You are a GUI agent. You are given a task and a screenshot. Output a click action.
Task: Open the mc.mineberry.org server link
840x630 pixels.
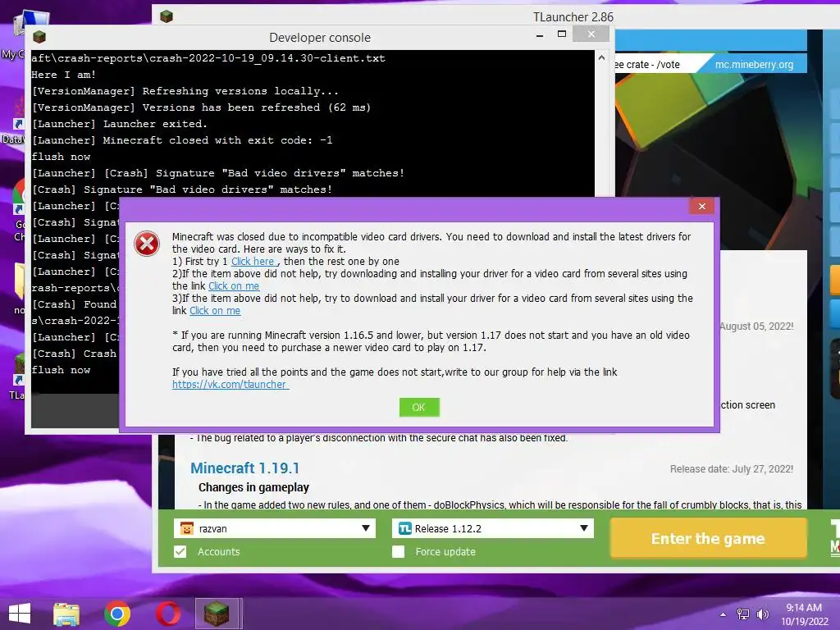pos(755,65)
